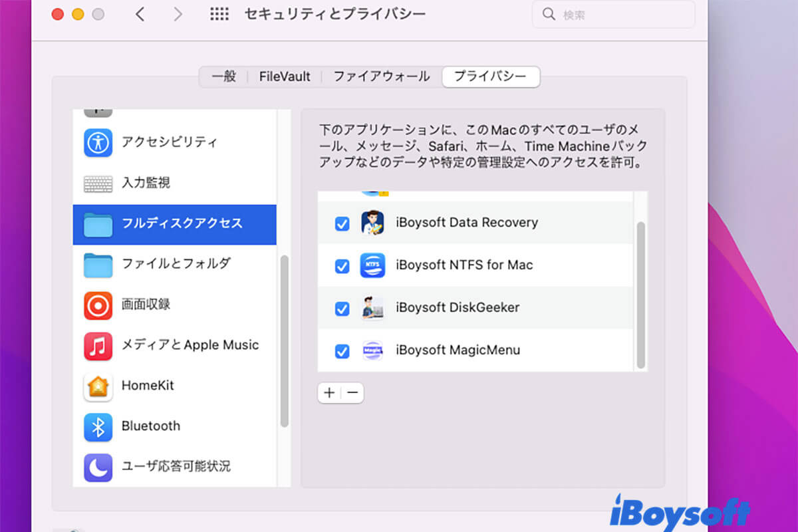Click the iBoysoft DiskGeeker name

pyautogui.click(x=458, y=307)
